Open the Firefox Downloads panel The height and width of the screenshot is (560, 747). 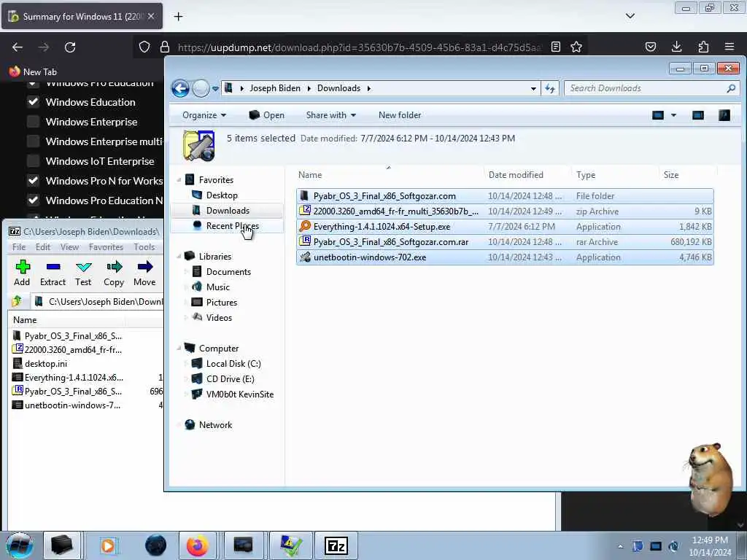pyautogui.click(x=676, y=47)
